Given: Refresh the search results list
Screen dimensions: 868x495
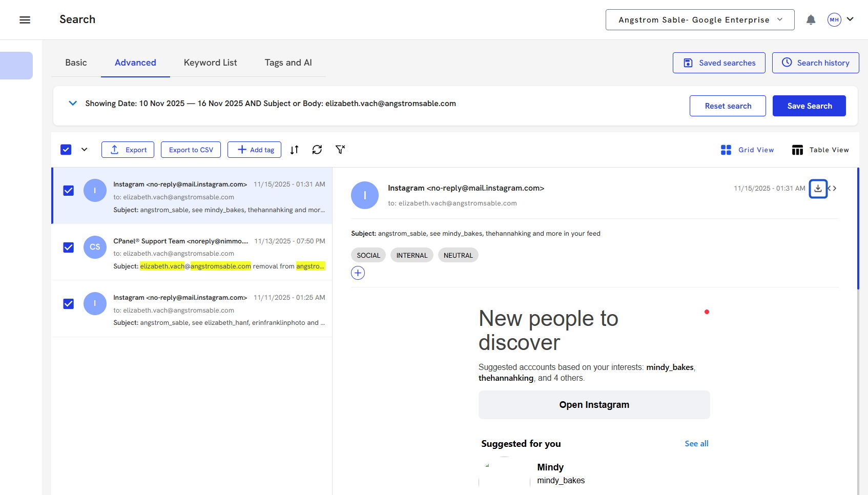Looking at the screenshot, I should 317,150.
